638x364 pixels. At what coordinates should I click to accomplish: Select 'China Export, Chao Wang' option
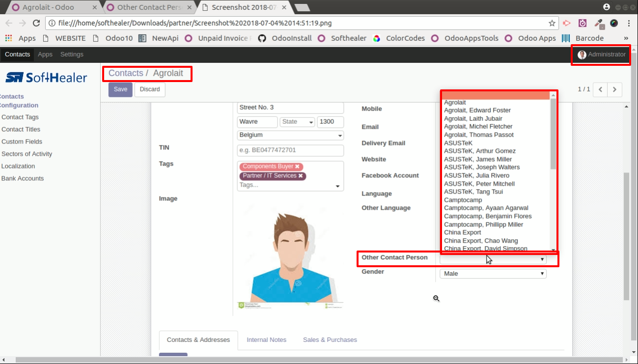tap(481, 241)
